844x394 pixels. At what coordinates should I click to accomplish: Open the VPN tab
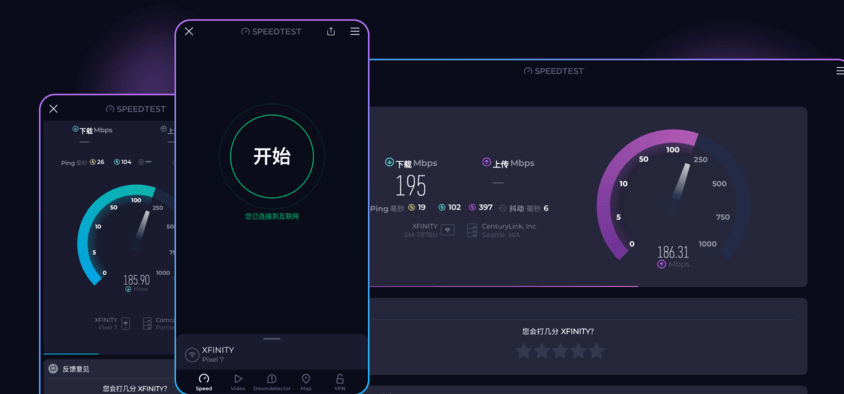point(340,382)
